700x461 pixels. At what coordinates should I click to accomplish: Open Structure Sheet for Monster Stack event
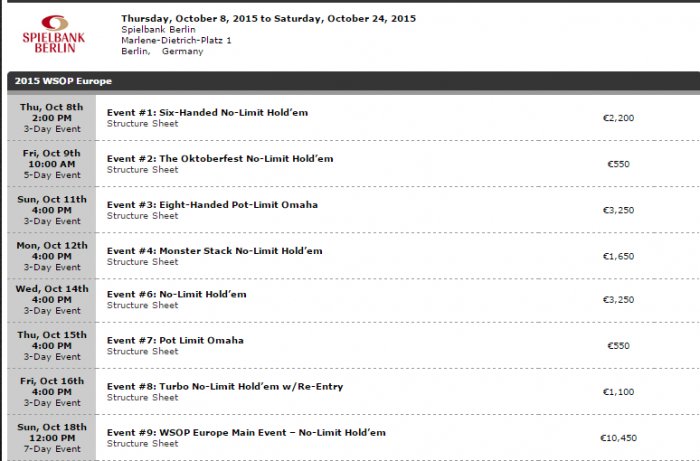pos(142,262)
